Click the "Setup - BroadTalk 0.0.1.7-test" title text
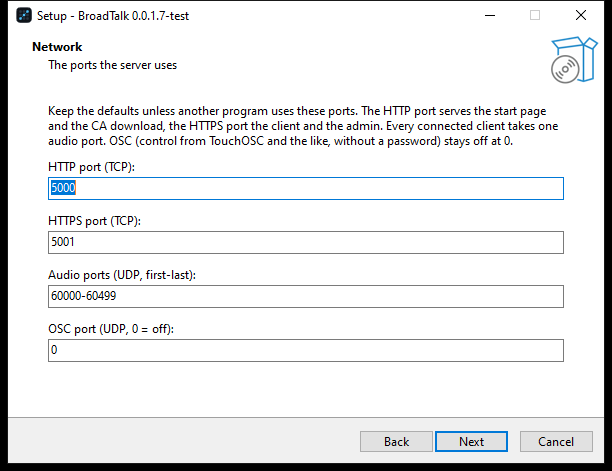Viewport: 612px width, 471px height. [x=113, y=16]
